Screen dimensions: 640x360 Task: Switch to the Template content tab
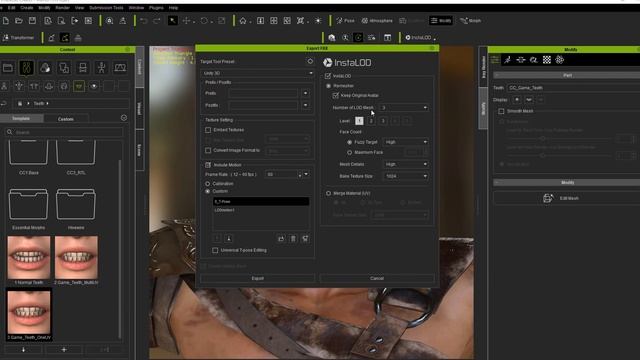click(x=21, y=118)
